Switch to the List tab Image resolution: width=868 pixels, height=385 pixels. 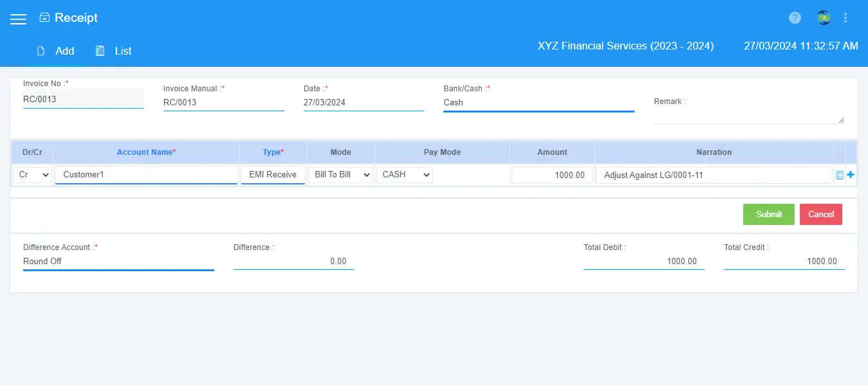[x=114, y=51]
